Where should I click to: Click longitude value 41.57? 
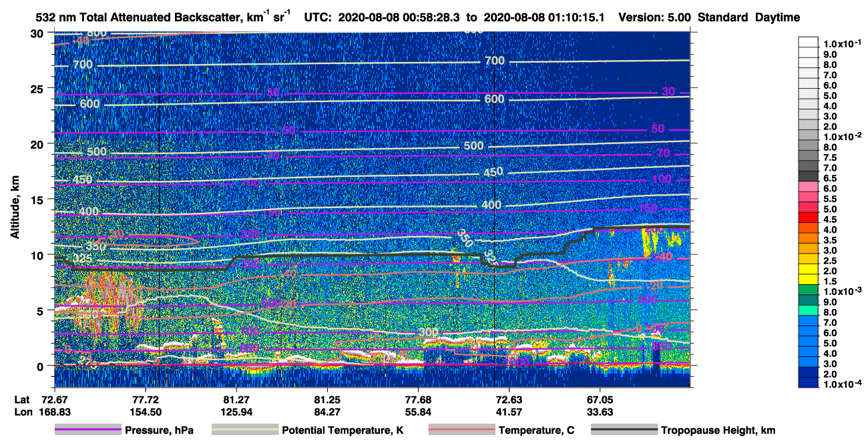(x=509, y=412)
